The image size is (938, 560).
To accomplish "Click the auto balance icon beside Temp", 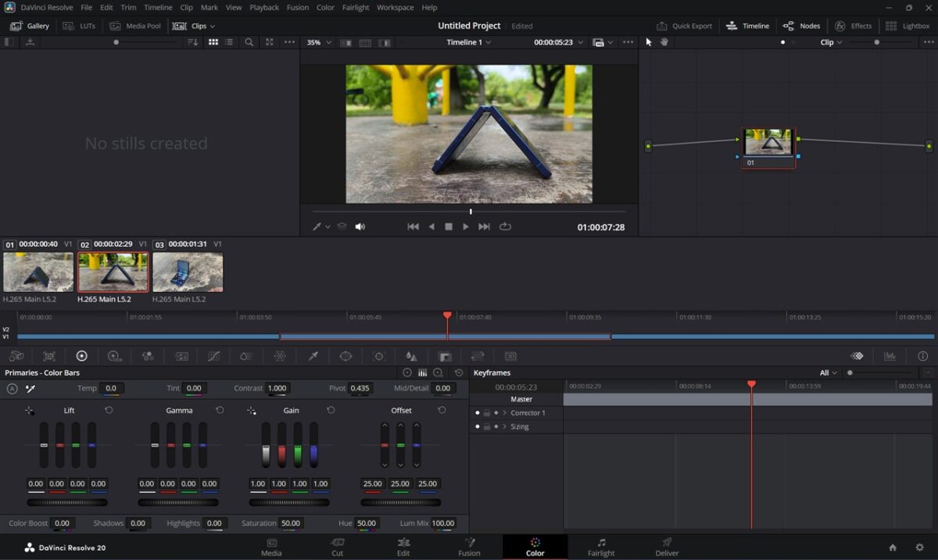I will [x=13, y=388].
